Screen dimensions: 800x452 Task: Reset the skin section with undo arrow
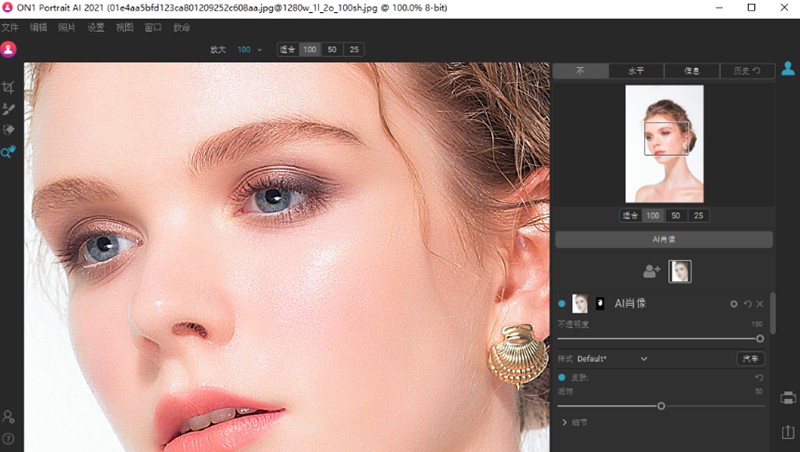[759, 377]
